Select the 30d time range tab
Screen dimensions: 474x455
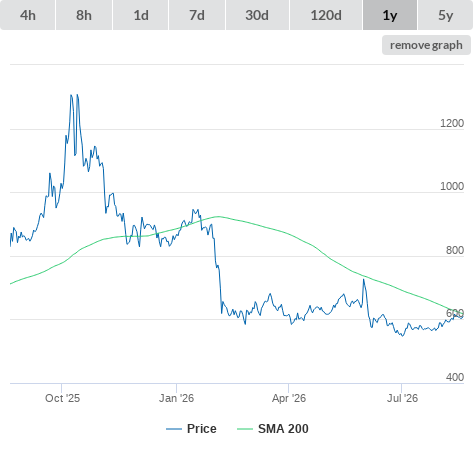(x=257, y=15)
